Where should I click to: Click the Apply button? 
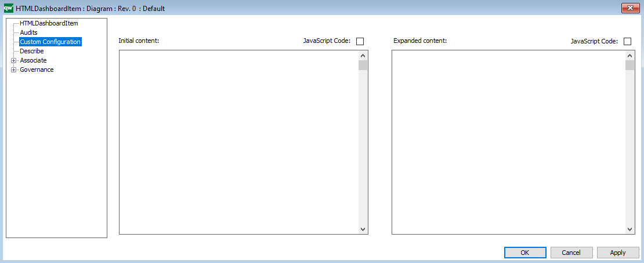coord(618,253)
